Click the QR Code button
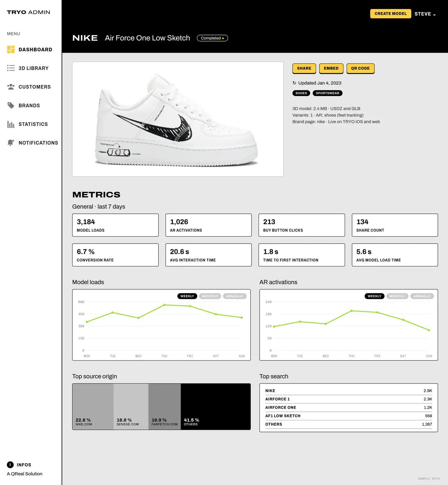The width and height of the screenshot is (448, 485). pyautogui.click(x=360, y=68)
